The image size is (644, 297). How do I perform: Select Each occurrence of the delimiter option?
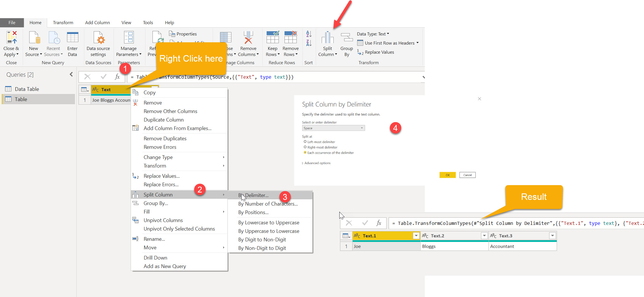(305, 152)
